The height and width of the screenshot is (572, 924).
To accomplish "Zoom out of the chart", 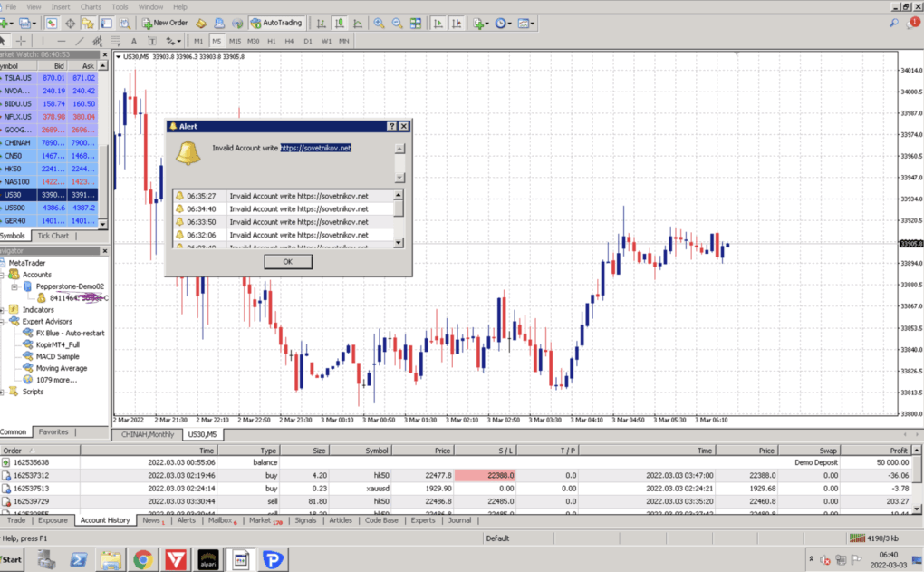I will [x=397, y=23].
